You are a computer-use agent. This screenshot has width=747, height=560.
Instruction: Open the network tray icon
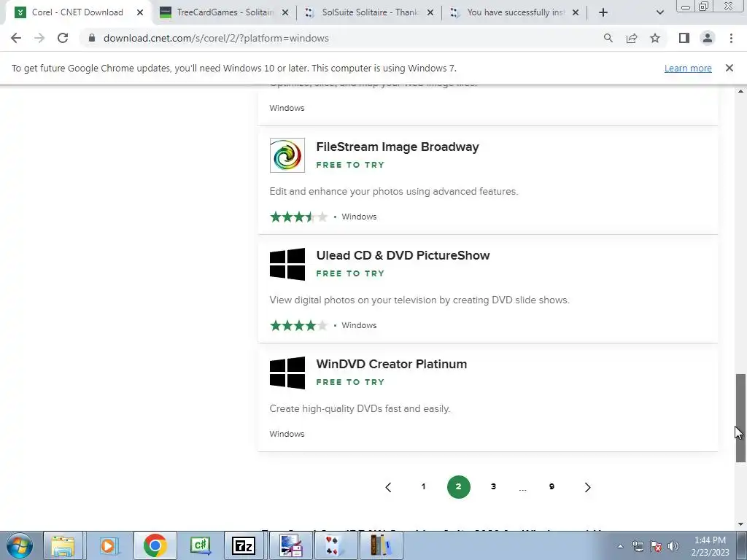tap(638, 546)
